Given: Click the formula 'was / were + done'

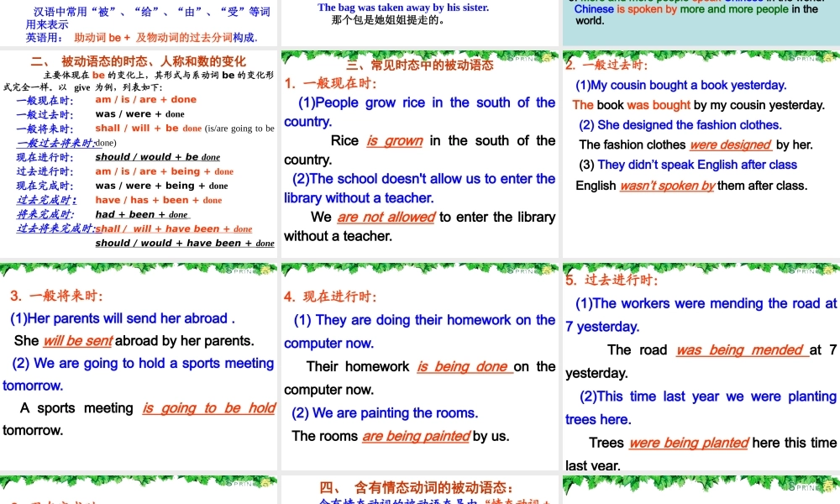Looking at the screenshot, I should click(139, 114).
